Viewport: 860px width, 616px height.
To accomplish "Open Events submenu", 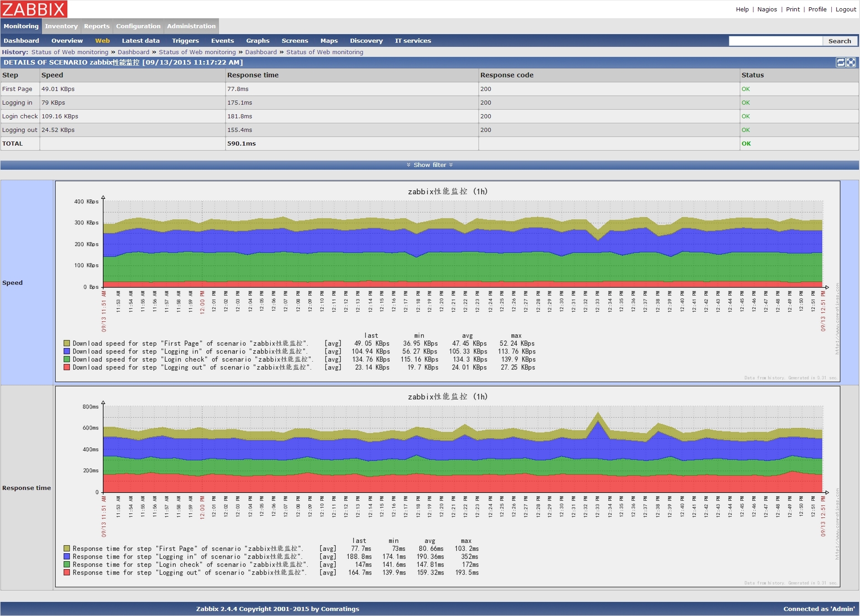I will 223,40.
